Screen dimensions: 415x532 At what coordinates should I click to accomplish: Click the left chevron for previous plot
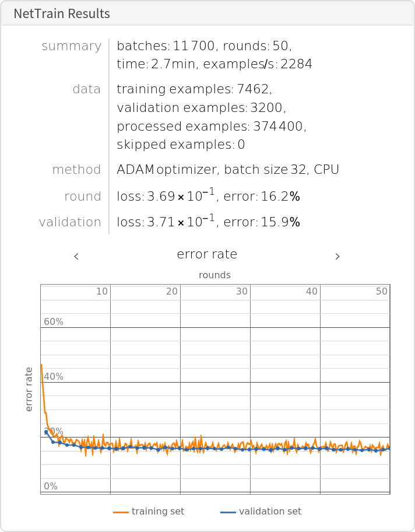pyautogui.click(x=76, y=256)
